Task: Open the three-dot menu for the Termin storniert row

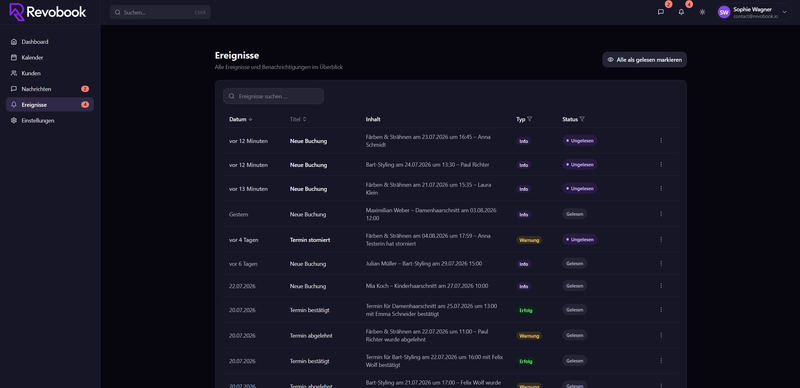Action: 661,239
